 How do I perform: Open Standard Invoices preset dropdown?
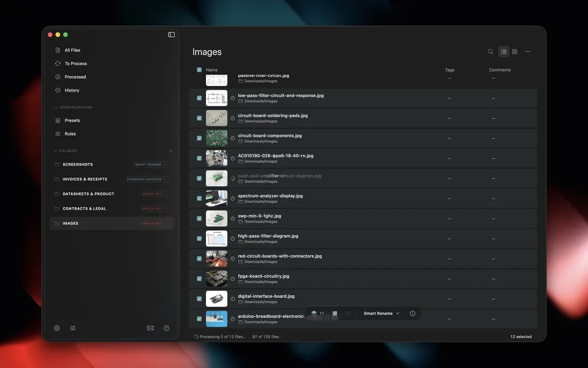click(146, 179)
